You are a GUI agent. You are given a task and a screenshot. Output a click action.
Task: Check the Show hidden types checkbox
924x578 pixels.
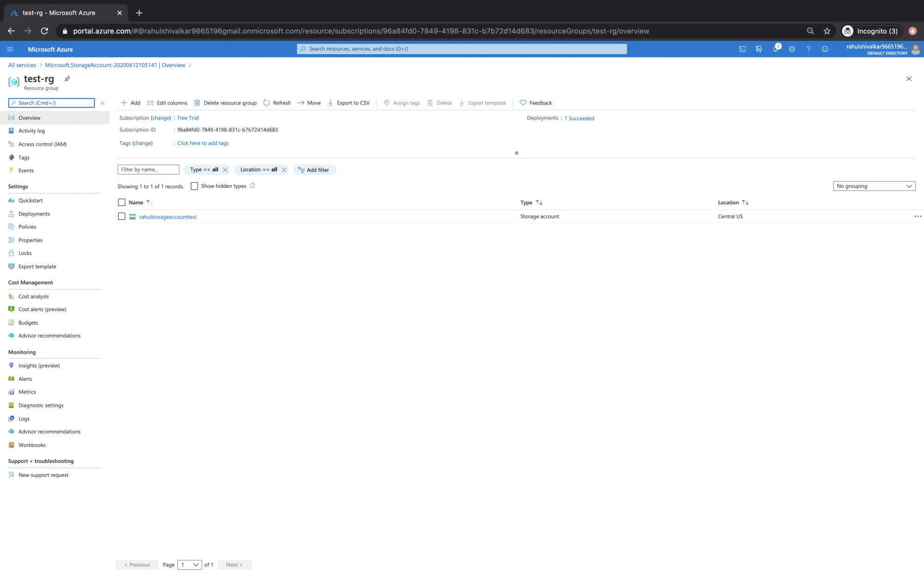pos(194,186)
